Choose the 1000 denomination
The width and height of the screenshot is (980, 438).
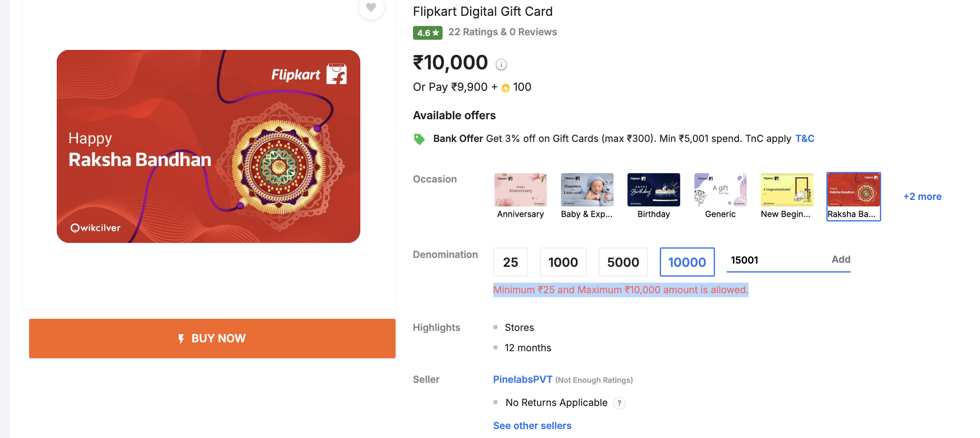point(563,262)
